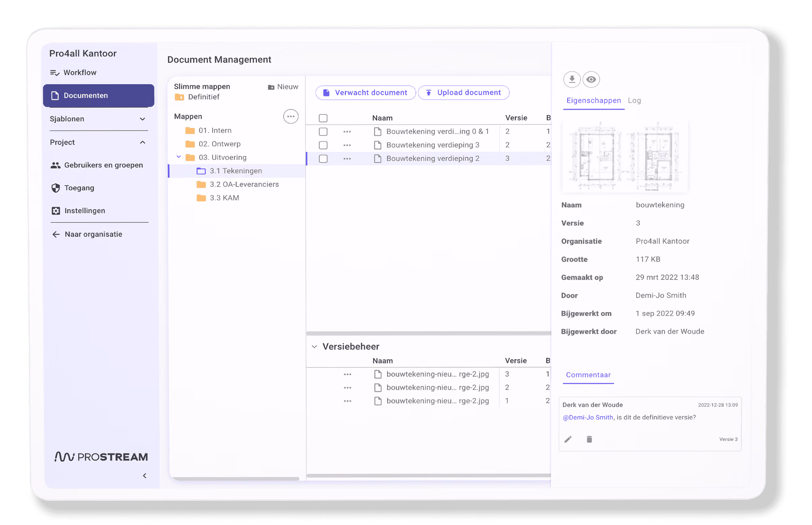The width and height of the screenshot is (812, 525).
Task: Open the floor plan thumbnail preview
Action: pos(625,156)
